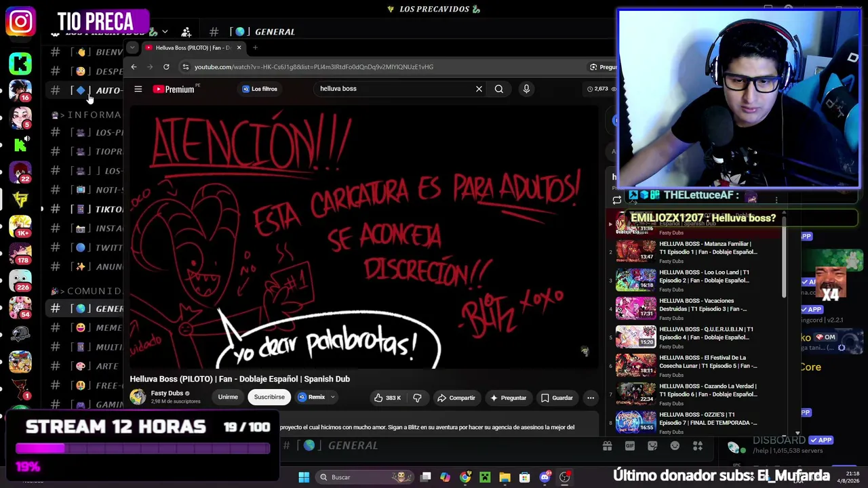Click the YouTube search magnifier button
The height and width of the screenshot is (488, 868).
coord(499,89)
